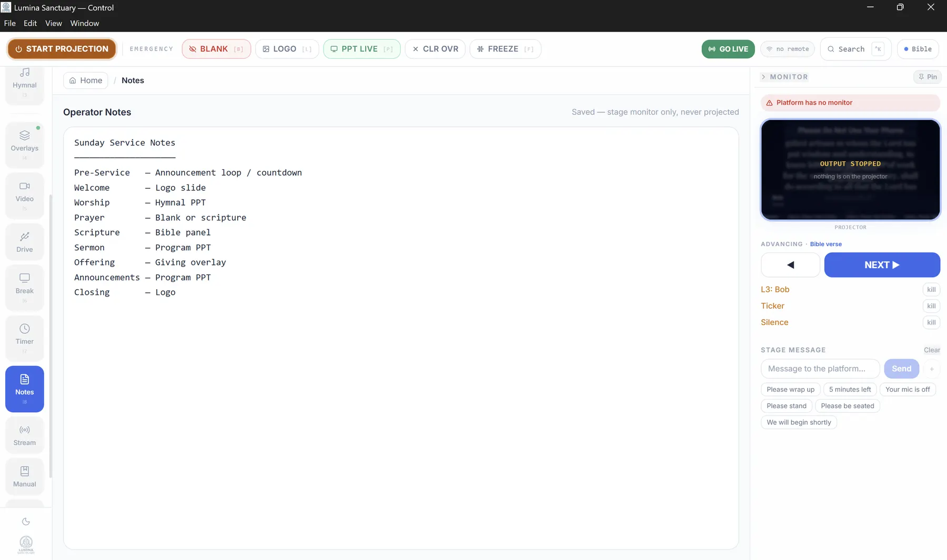The height and width of the screenshot is (560, 947).
Task: Toggle PPT Live output
Action: click(361, 49)
